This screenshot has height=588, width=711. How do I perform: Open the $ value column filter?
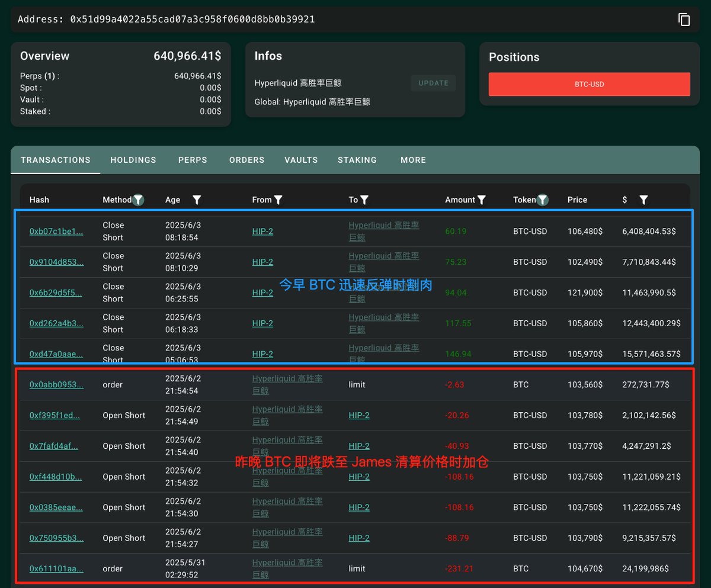click(643, 200)
